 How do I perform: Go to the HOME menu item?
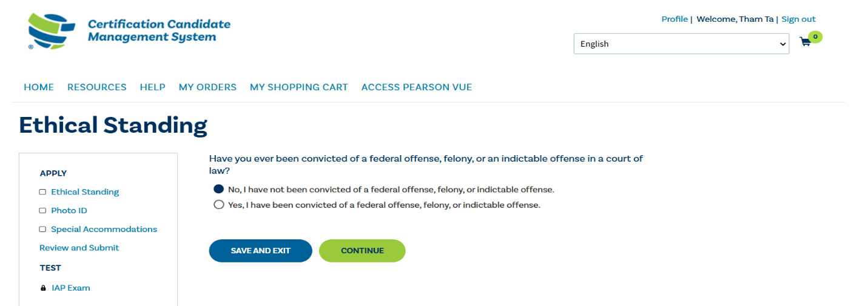[x=39, y=87]
